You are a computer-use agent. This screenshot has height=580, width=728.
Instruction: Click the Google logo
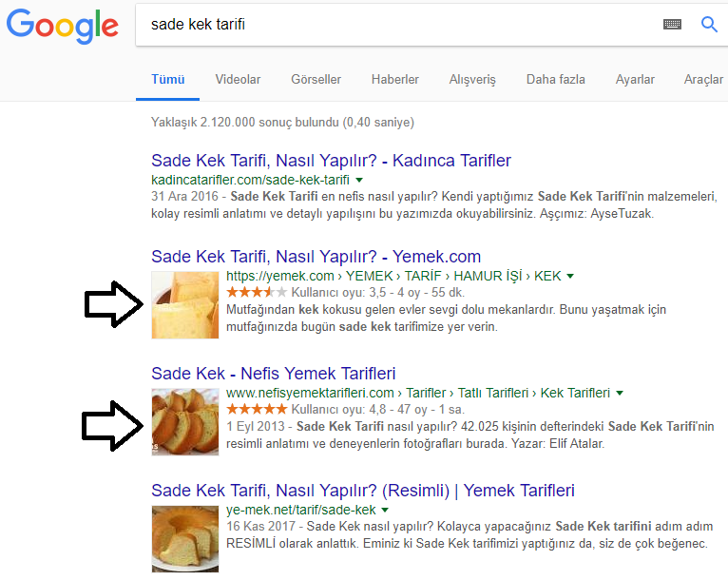coord(62,26)
